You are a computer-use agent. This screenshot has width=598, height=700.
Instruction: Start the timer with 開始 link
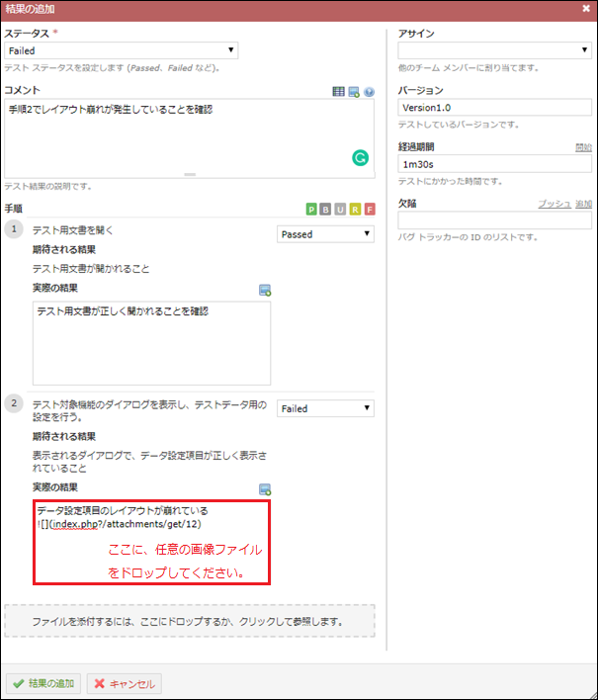(x=583, y=147)
